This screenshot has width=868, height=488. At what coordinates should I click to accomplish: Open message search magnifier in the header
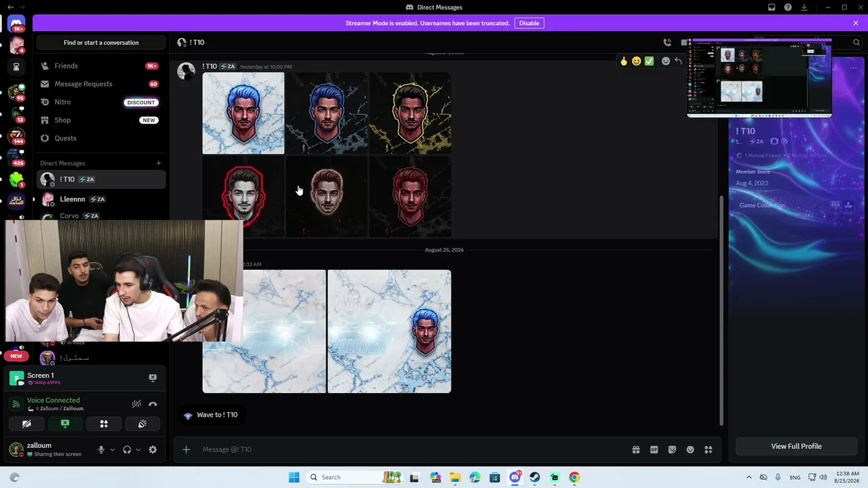(x=856, y=42)
